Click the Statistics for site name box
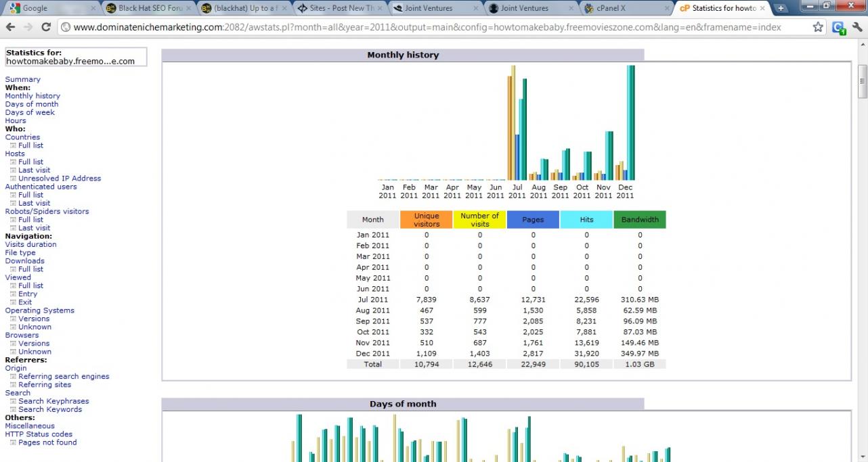This screenshot has width=868, height=462. (x=76, y=57)
